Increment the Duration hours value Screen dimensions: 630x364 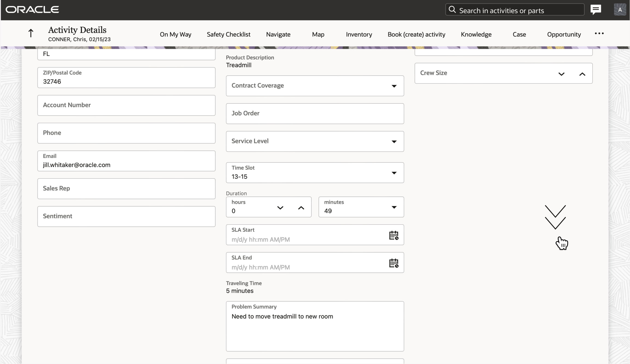coord(301,207)
